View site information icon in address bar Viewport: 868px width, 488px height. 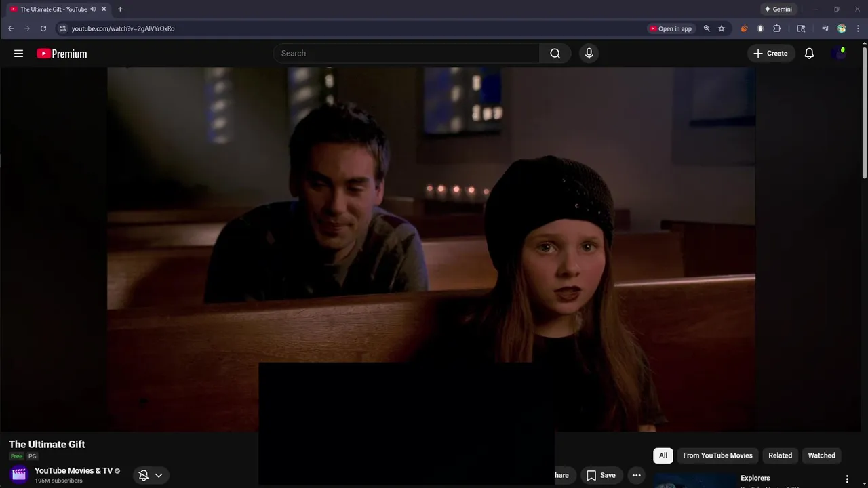pyautogui.click(x=62, y=28)
